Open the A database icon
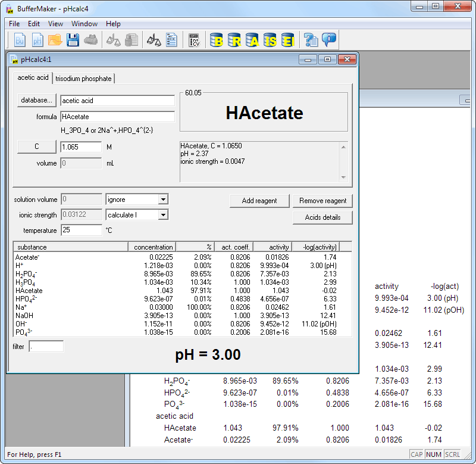The height and width of the screenshot is (464, 476). click(252, 40)
